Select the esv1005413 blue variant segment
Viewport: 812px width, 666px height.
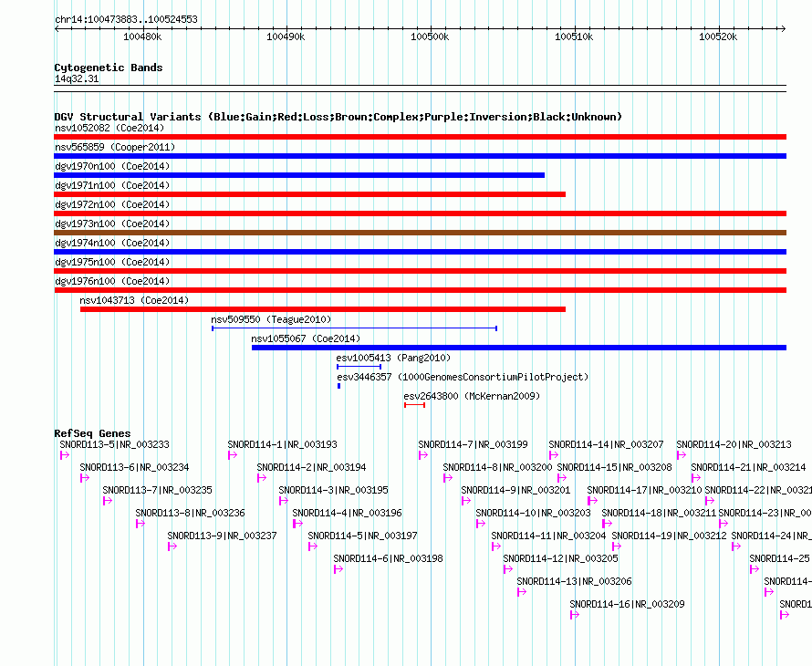(359, 367)
